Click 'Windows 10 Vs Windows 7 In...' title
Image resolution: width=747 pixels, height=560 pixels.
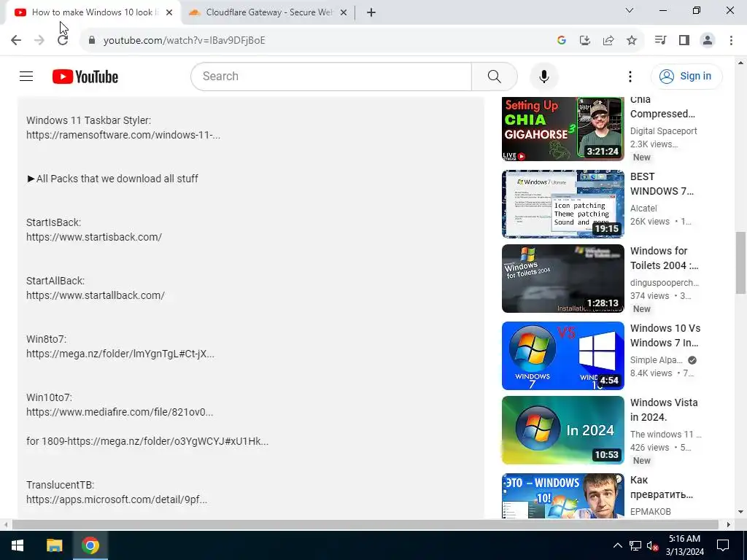(665, 335)
